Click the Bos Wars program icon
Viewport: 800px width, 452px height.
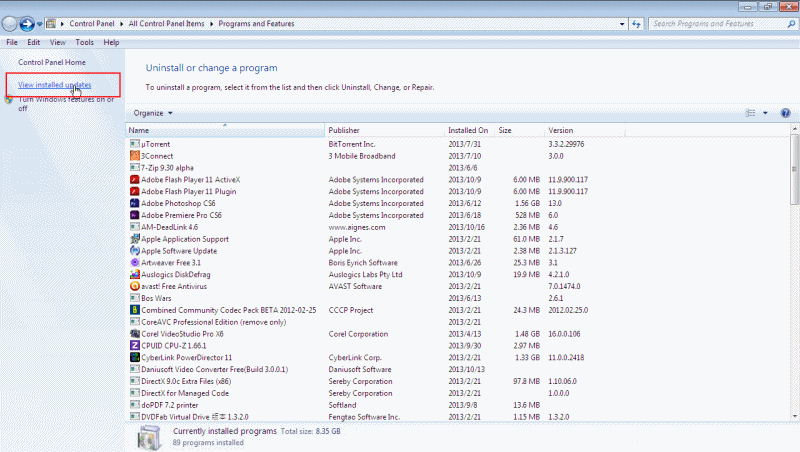pyautogui.click(x=135, y=298)
